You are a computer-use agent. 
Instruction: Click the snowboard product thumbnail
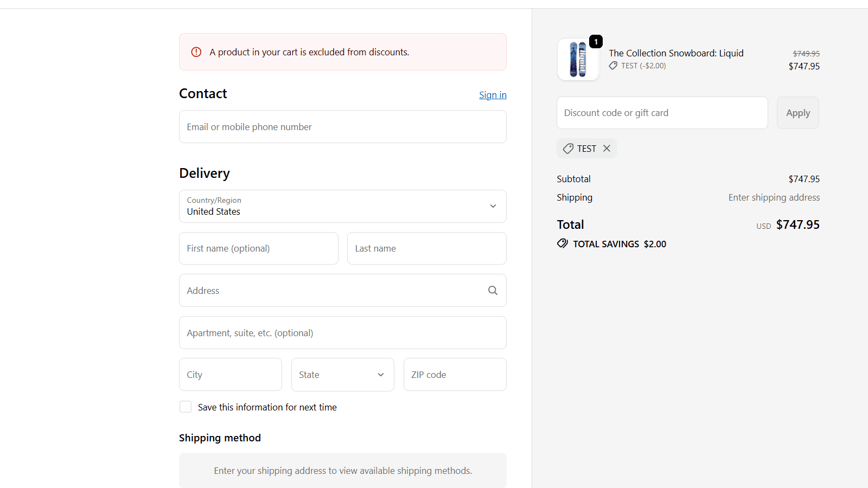[578, 60]
